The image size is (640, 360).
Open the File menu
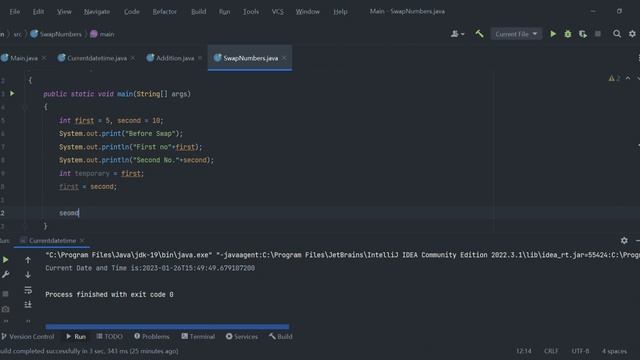15,11
